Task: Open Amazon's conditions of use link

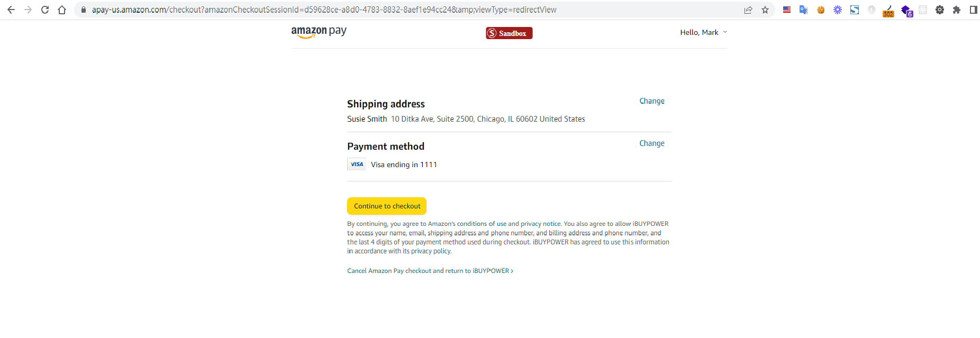Action: 482,224
